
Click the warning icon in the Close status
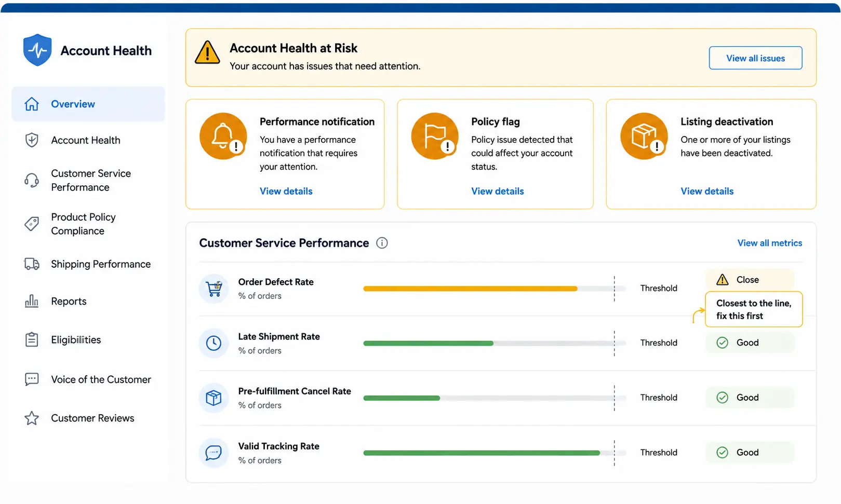723,280
